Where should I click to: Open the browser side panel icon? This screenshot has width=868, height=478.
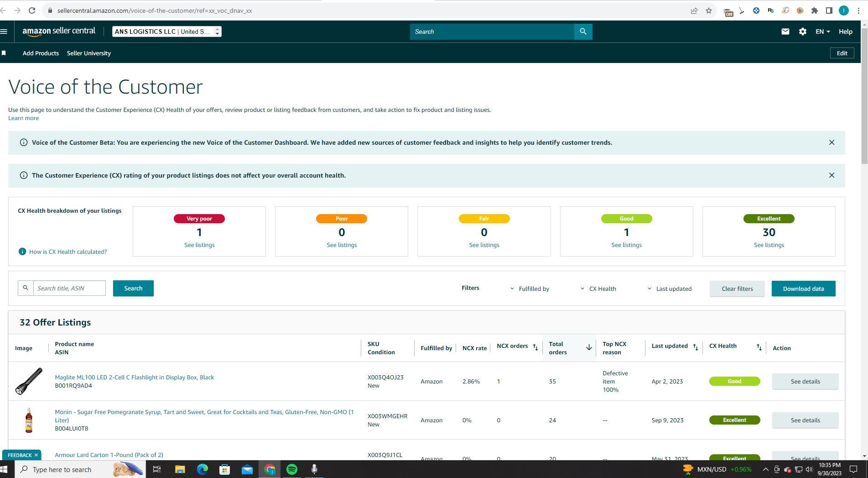click(x=829, y=11)
